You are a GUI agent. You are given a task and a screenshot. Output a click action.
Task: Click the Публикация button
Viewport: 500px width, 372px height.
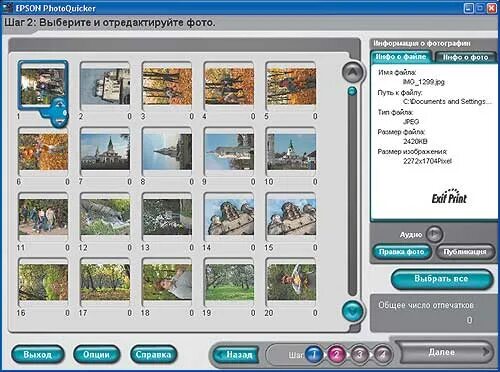click(465, 252)
